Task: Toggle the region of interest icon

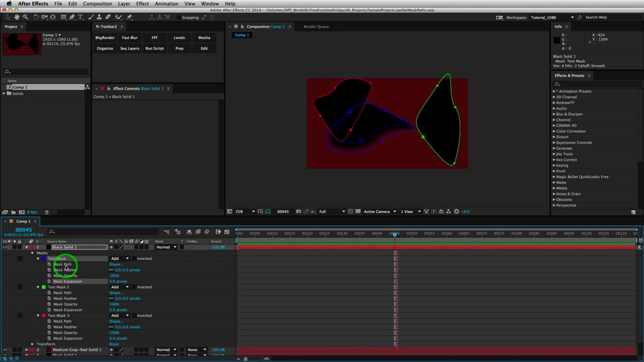Action: click(351, 212)
